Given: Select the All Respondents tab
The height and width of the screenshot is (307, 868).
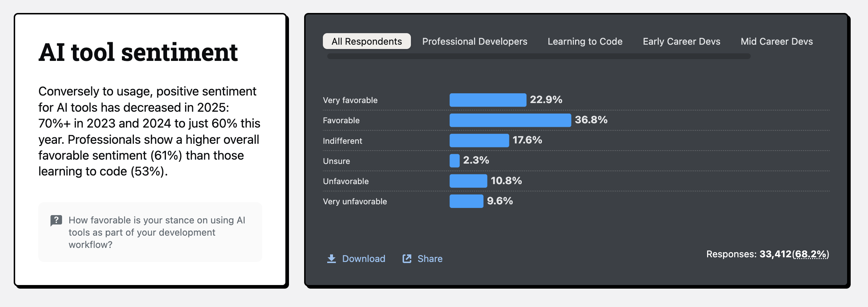Looking at the screenshot, I should [x=367, y=41].
